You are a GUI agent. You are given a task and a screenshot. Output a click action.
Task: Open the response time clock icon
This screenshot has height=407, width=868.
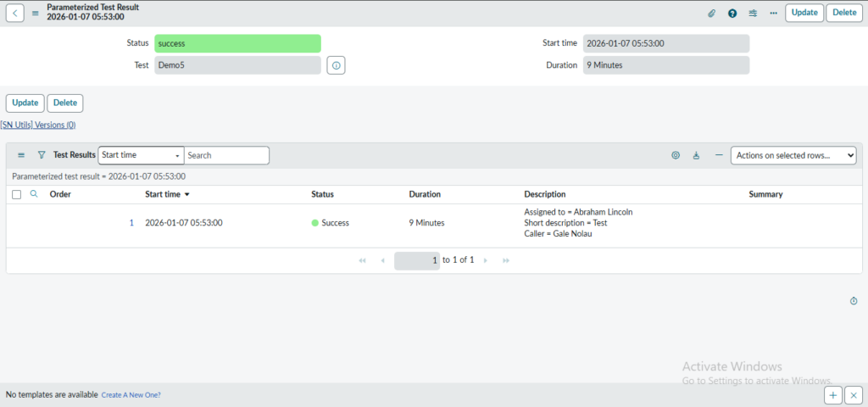pyautogui.click(x=854, y=301)
